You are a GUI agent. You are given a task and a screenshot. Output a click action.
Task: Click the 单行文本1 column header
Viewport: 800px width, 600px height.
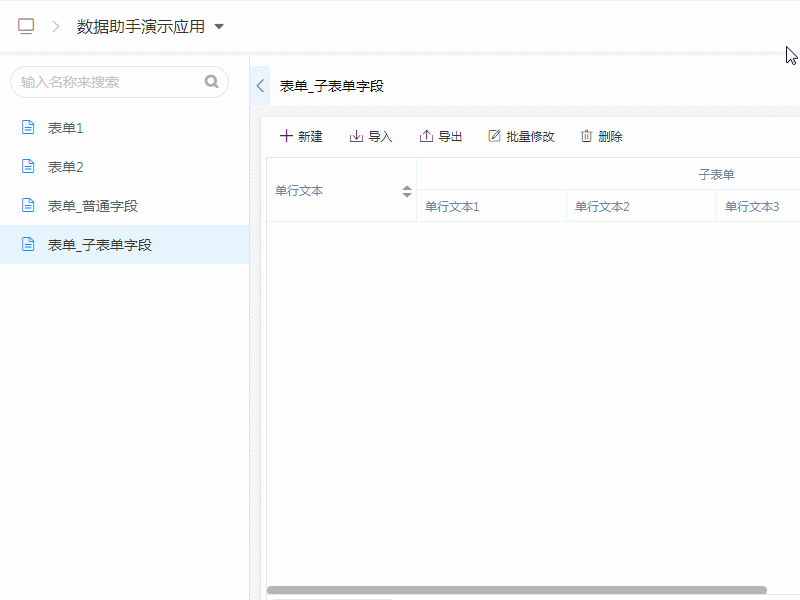coord(452,207)
